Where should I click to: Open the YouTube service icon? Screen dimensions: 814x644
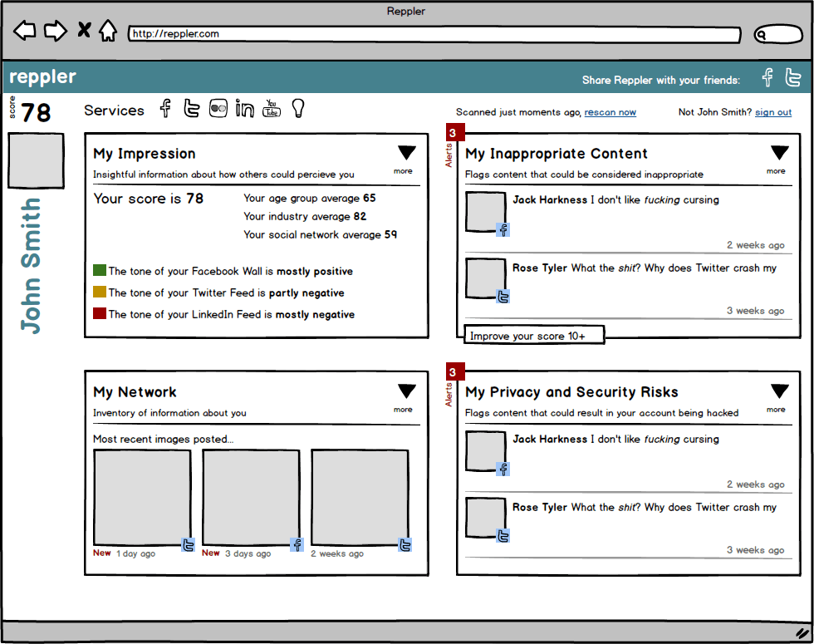tap(272, 109)
